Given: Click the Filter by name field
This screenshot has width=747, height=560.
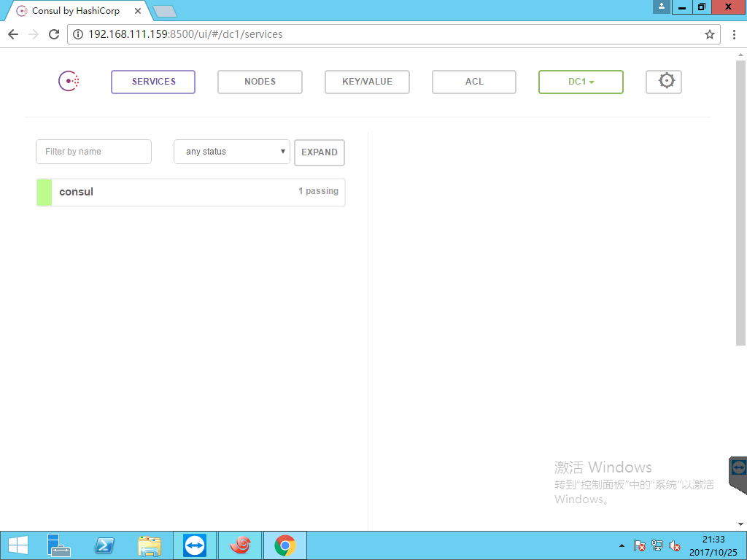Looking at the screenshot, I should coord(93,152).
